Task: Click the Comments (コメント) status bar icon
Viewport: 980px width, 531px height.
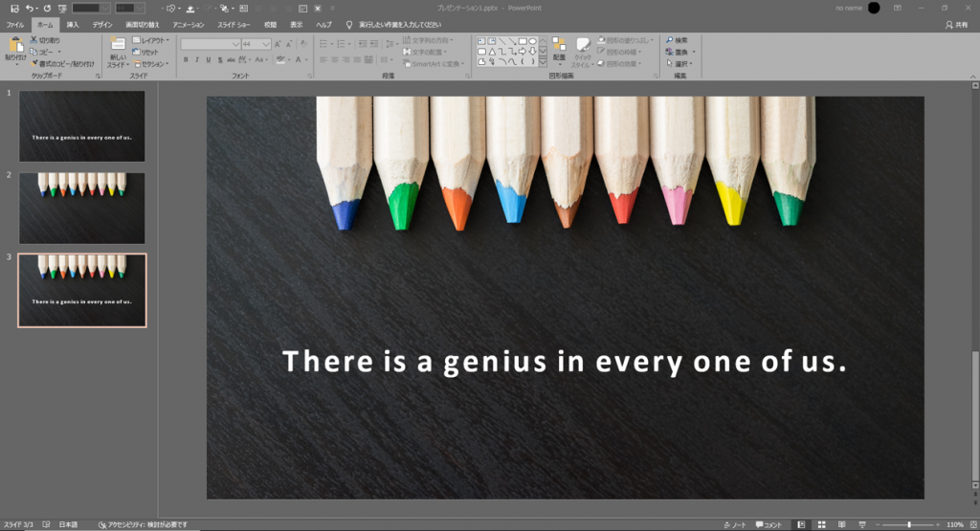Action: click(x=768, y=524)
